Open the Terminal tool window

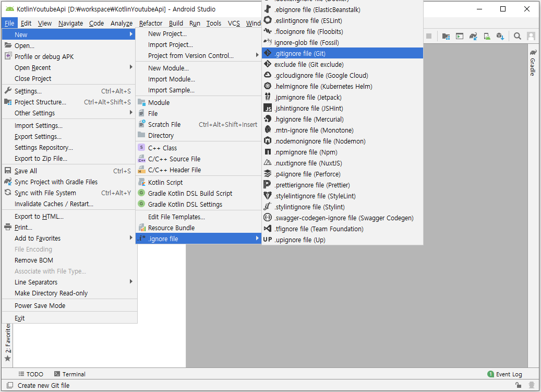pyautogui.click(x=69, y=374)
